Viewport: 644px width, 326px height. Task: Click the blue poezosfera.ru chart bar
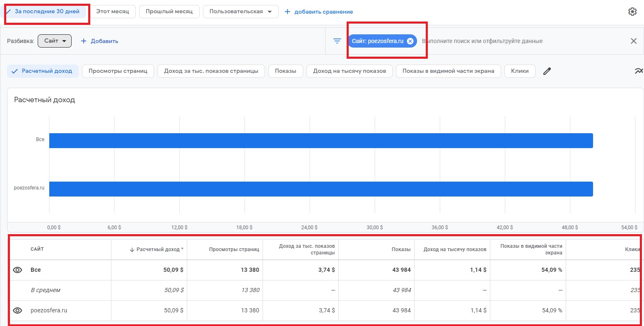321,189
